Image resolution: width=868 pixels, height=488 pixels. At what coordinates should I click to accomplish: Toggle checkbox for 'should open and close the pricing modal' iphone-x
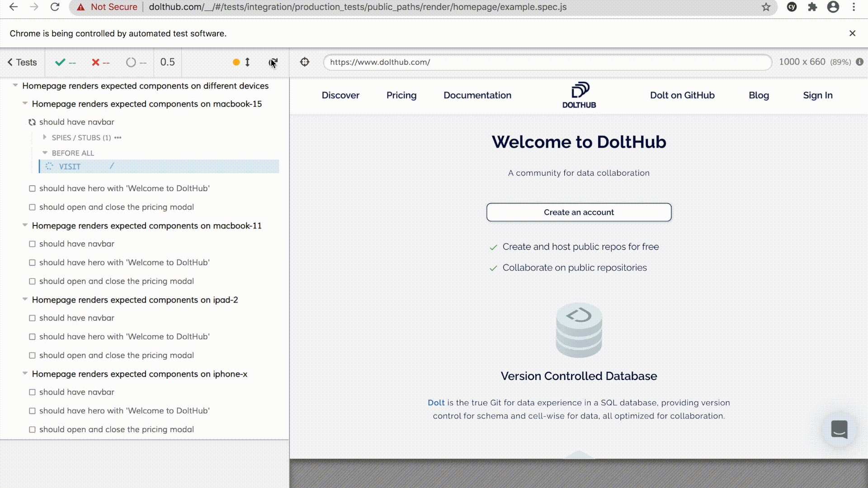32,429
